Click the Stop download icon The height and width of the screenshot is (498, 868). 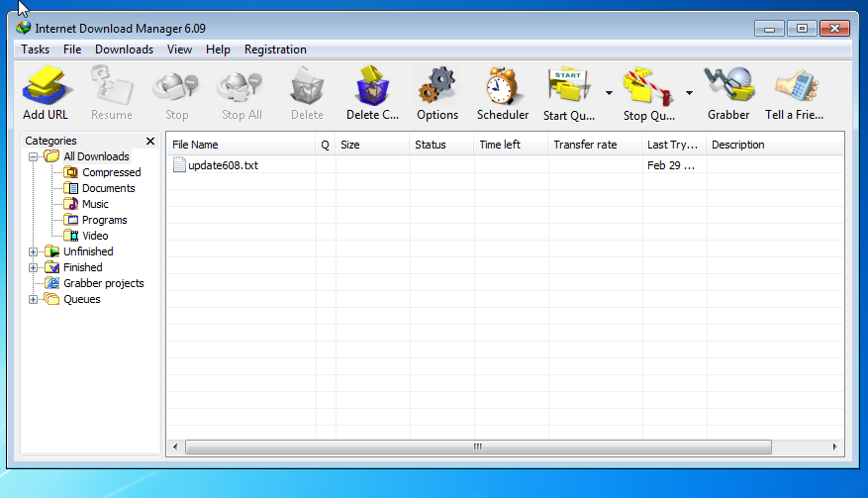pyautogui.click(x=176, y=85)
